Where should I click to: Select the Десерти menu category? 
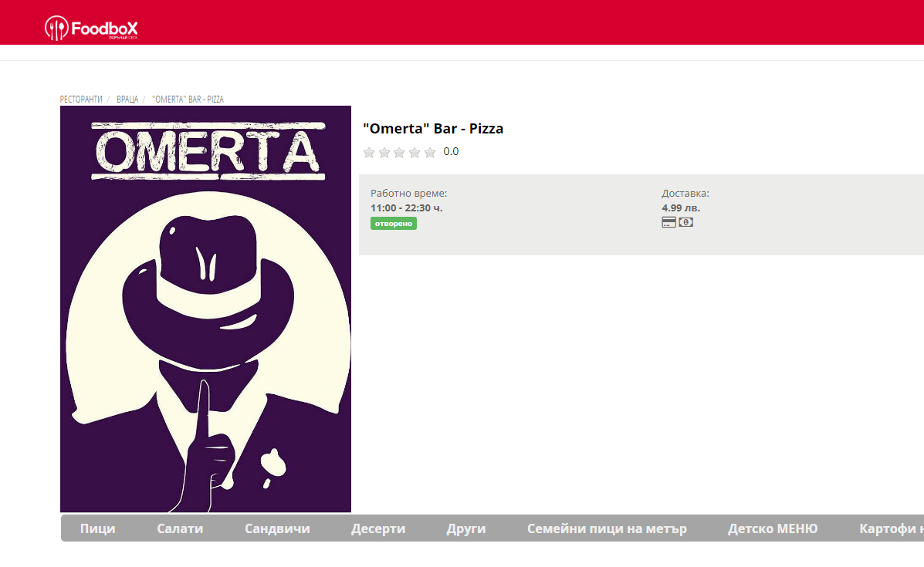point(378,528)
